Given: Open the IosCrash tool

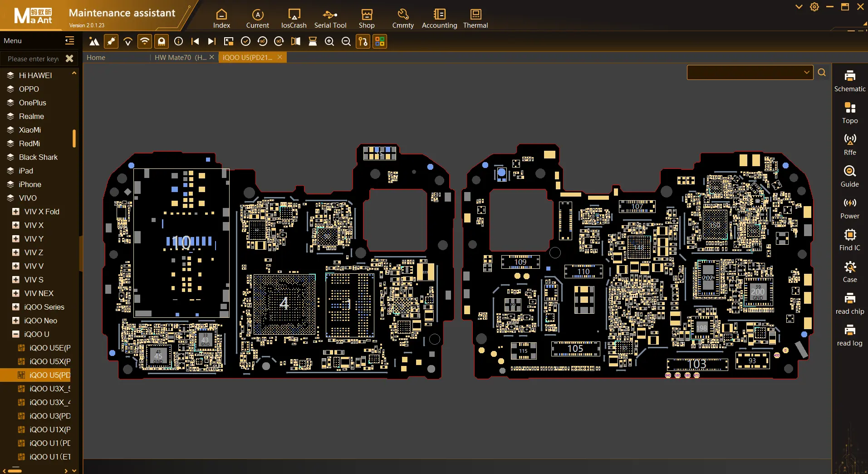Looking at the screenshot, I should 294,19.
